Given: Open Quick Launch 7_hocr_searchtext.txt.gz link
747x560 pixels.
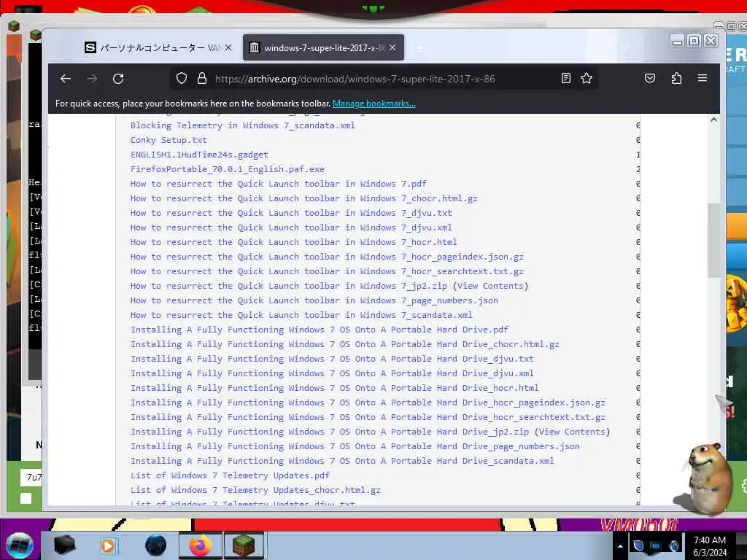Looking at the screenshot, I should 327,271.
